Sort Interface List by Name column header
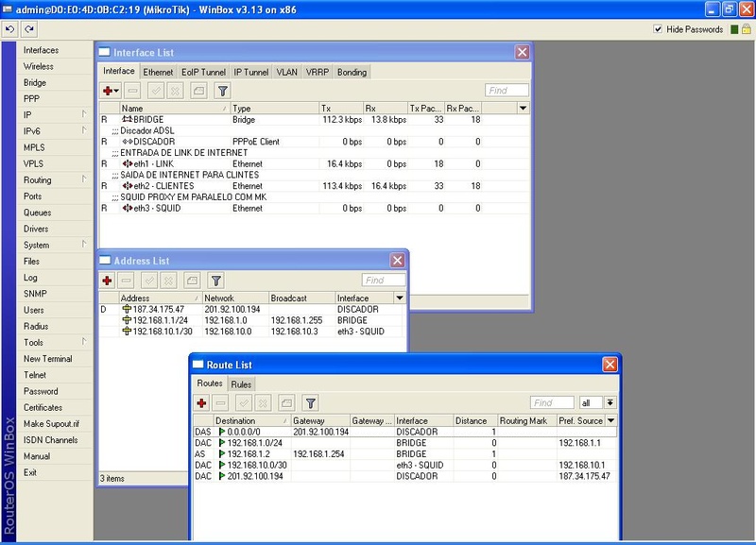Image resolution: width=756 pixels, height=545 pixels. point(174,108)
